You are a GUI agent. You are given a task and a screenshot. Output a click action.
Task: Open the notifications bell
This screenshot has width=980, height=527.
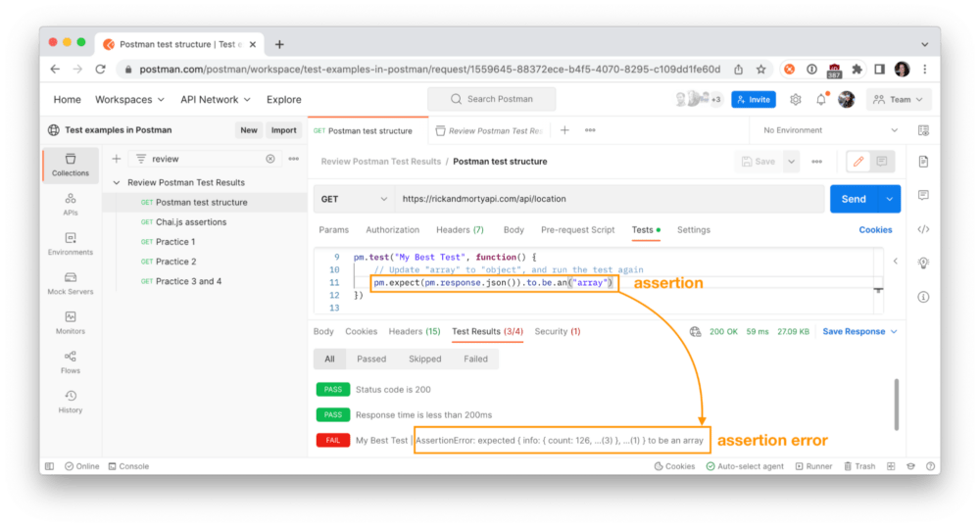(x=821, y=99)
